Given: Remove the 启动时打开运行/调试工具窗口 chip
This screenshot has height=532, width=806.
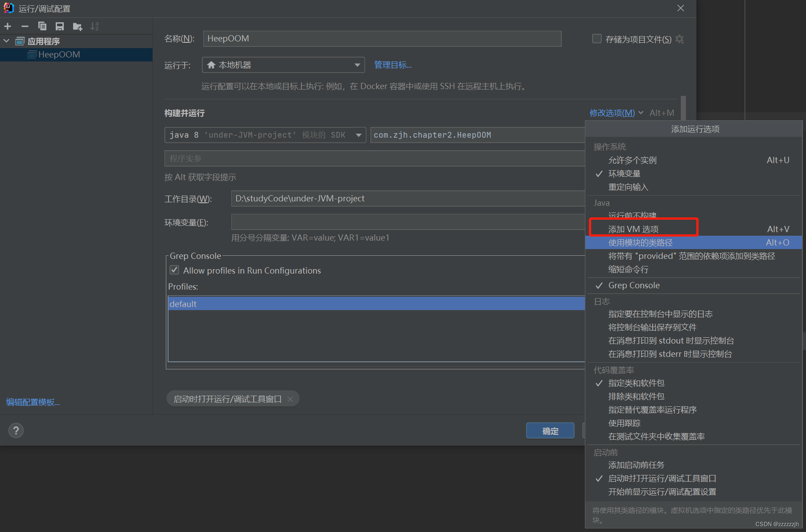Looking at the screenshot, I should coord(290,399).
